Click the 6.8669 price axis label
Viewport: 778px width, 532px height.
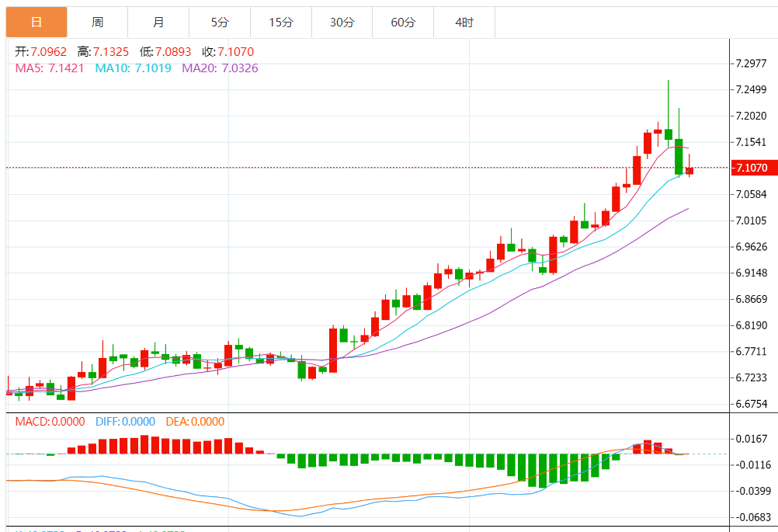pyautogui.click(x=751, y=299)
